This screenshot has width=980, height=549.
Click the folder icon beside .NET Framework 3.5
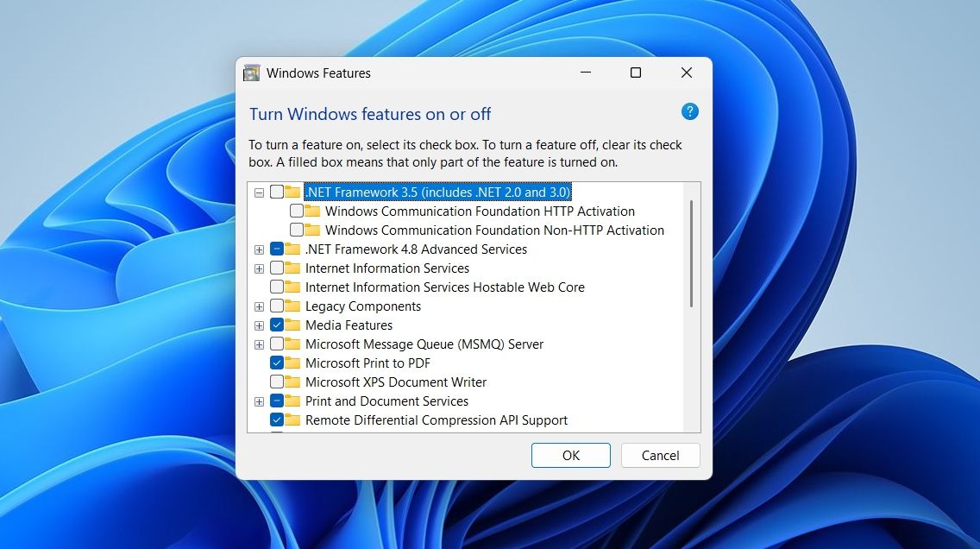tap(292, 192)
